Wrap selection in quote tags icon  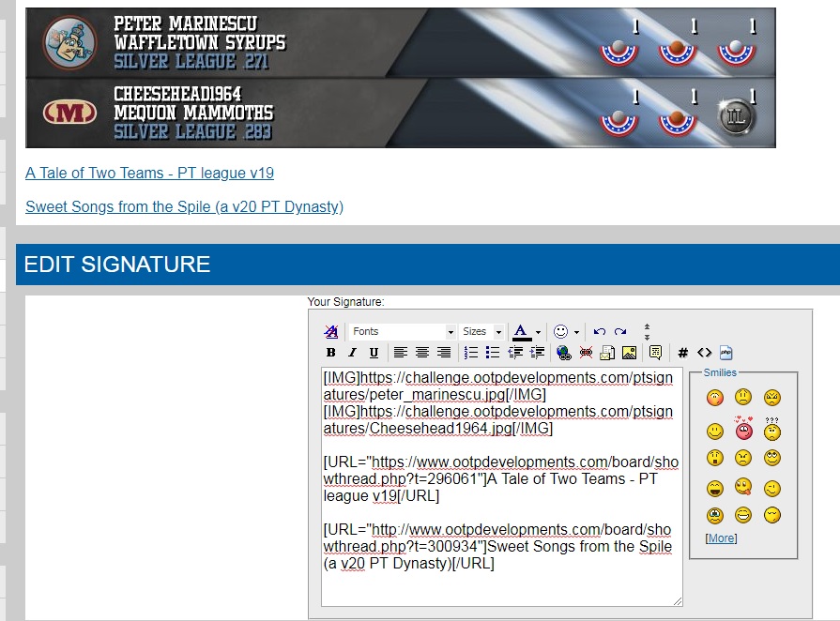655,353
